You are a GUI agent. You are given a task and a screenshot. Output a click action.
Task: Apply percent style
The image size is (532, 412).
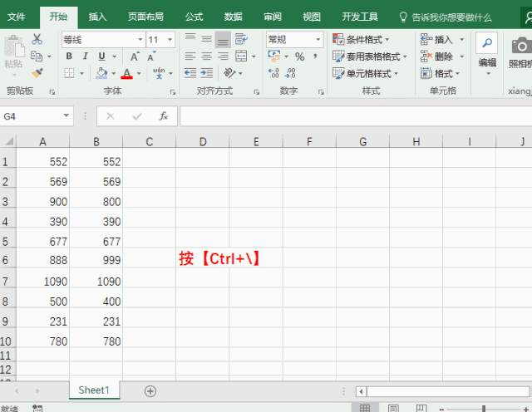point(299,56)
